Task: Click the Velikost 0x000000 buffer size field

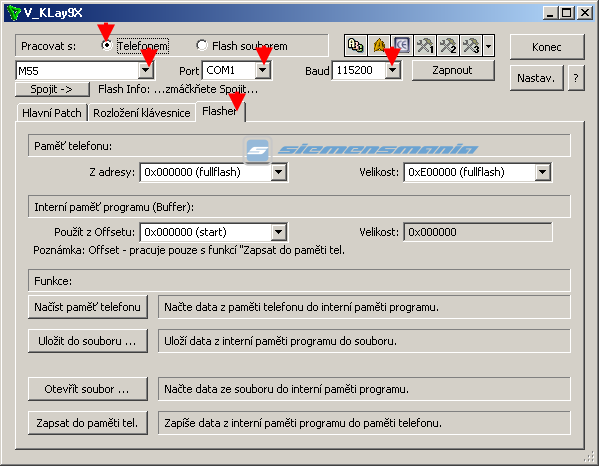Action: [478, 232]
